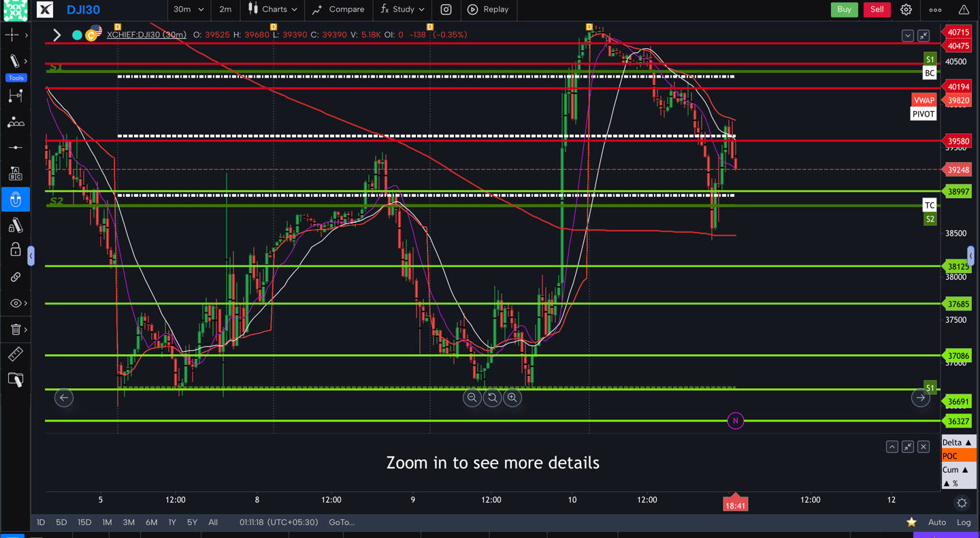Click the collapse chart arrows icon

coord(924,35)
